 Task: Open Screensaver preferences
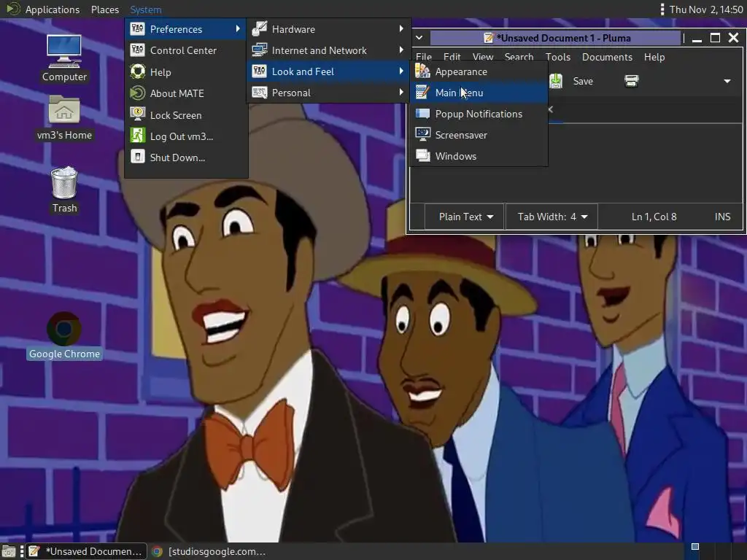(x=479, y=135)
